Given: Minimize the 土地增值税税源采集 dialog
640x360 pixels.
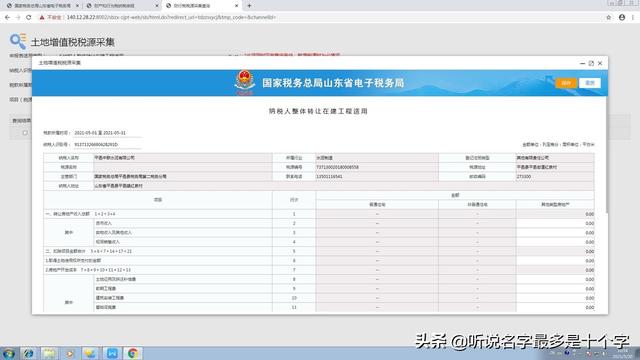Looking at the screenshot, I should [582, 63].
